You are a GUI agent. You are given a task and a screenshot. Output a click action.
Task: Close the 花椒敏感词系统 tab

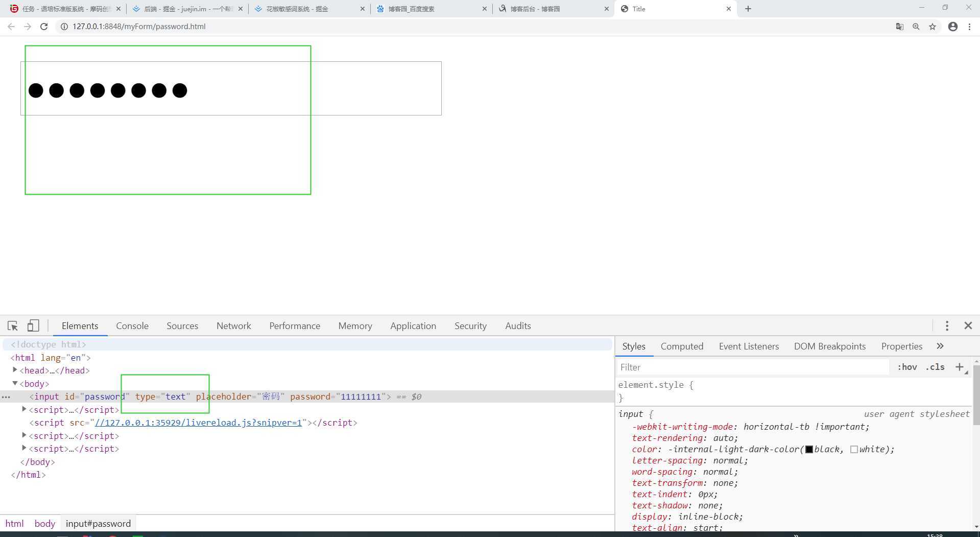click(x=363, y=9)
